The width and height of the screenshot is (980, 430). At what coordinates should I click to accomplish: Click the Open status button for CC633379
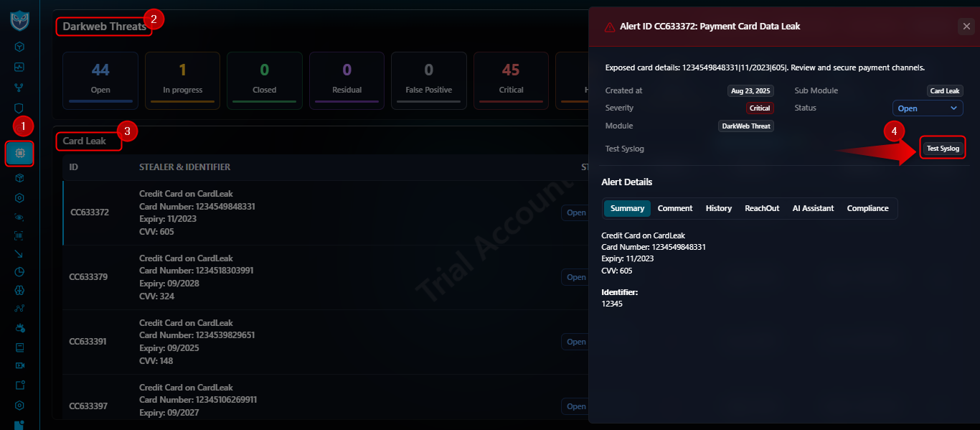575,277
